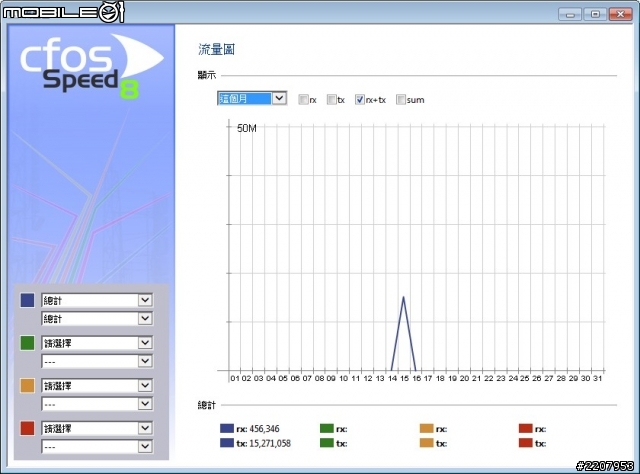This screenshot has height=474, width=640.
Task: Click blue tx legend value 15,271,058
Action: tap(270, 443)
